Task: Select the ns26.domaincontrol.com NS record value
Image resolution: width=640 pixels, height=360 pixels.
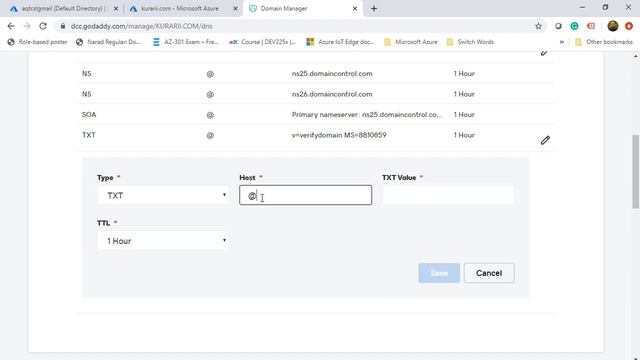Action: tap(332, 94)
